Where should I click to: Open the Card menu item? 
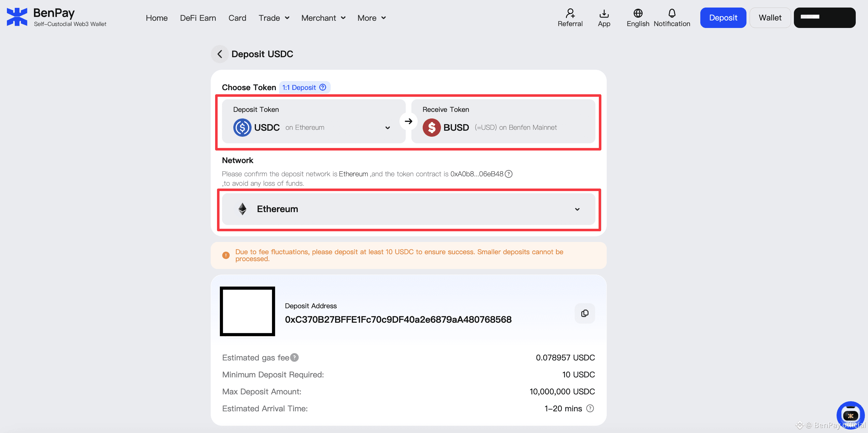coord(237,18)
